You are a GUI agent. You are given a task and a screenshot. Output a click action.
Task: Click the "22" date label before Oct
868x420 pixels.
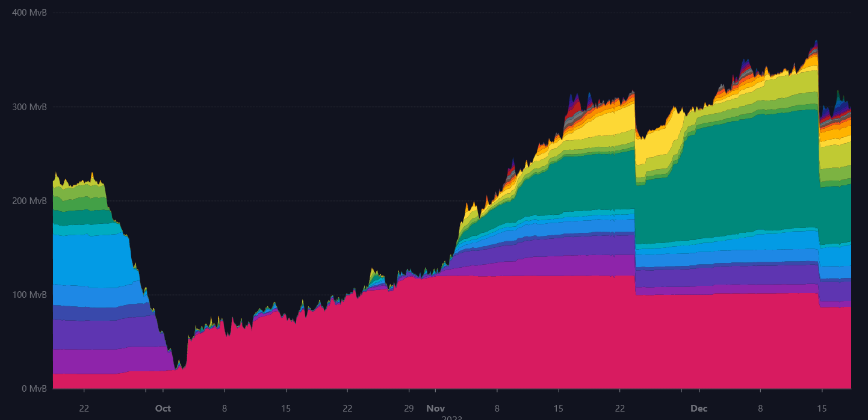tap(84, 408)
